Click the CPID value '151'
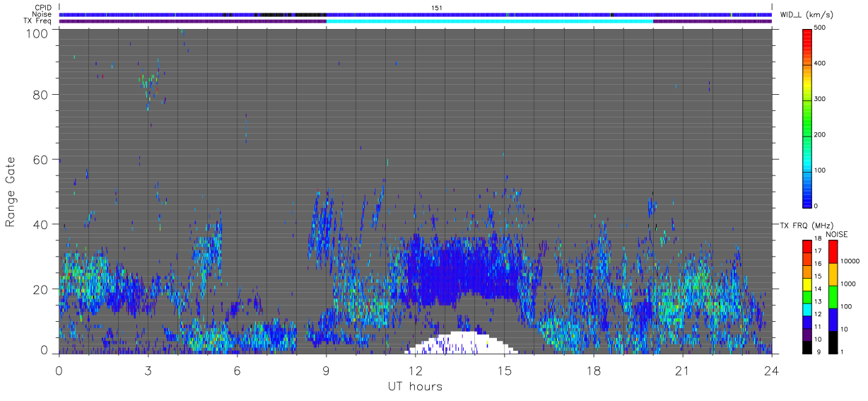Image resolution: width=868 pixels, height=401 pixels. (437, 7)
